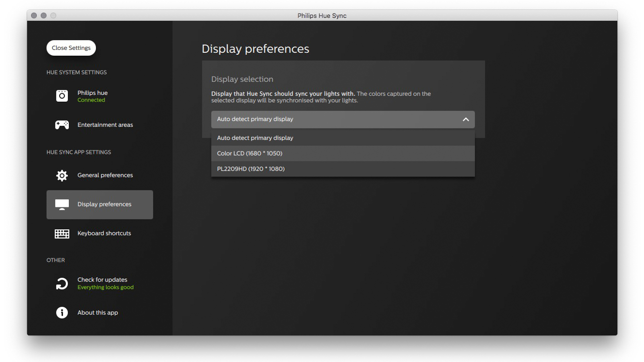This screenshot has height=362, width=644.
Task: Select Check for updates
Action: coord(100,283)
